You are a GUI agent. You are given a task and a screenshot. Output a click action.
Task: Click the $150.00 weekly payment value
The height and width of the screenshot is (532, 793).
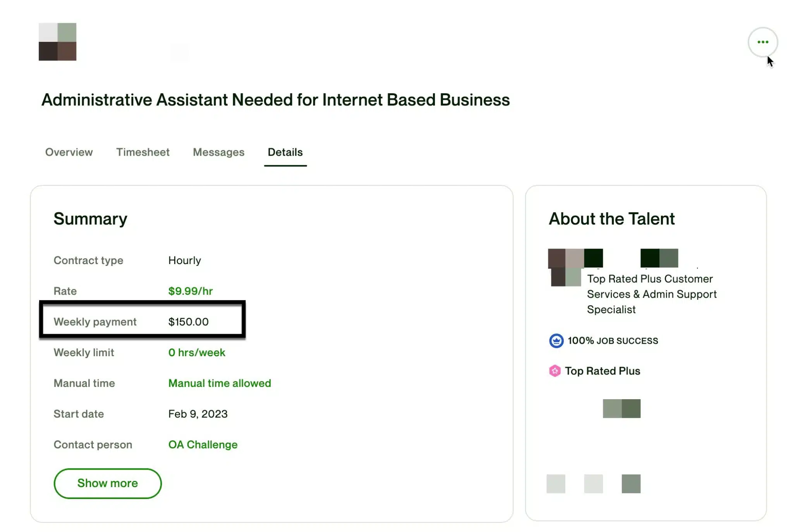pyautogui.click(x=188, y=322)
